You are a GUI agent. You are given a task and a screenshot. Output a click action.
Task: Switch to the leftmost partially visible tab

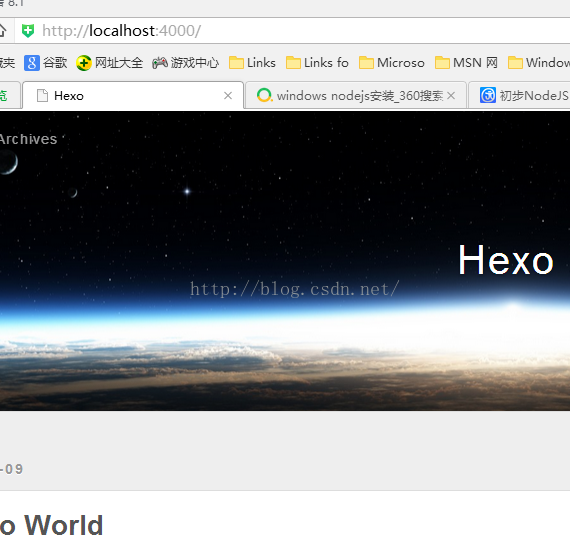10,96
